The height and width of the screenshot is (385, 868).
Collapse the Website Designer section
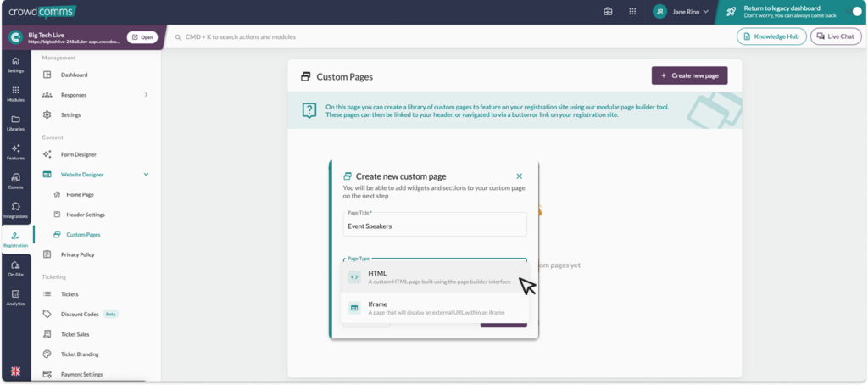(146, 175)
